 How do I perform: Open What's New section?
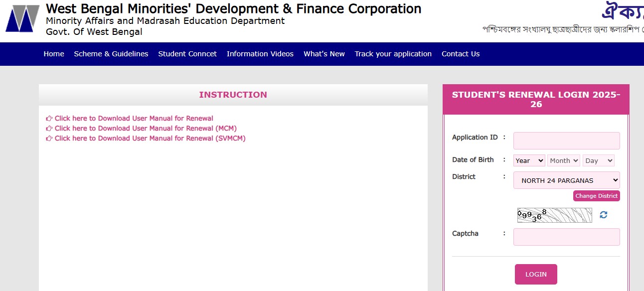(324, 54)
